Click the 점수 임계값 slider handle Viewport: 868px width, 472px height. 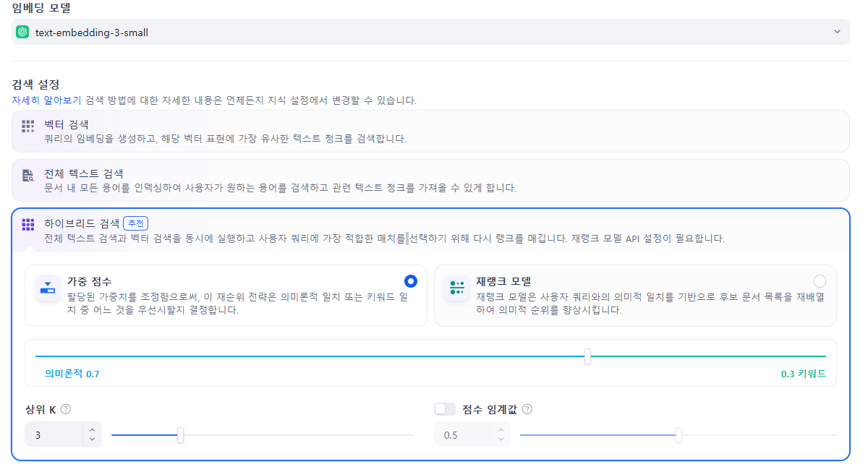678,435
